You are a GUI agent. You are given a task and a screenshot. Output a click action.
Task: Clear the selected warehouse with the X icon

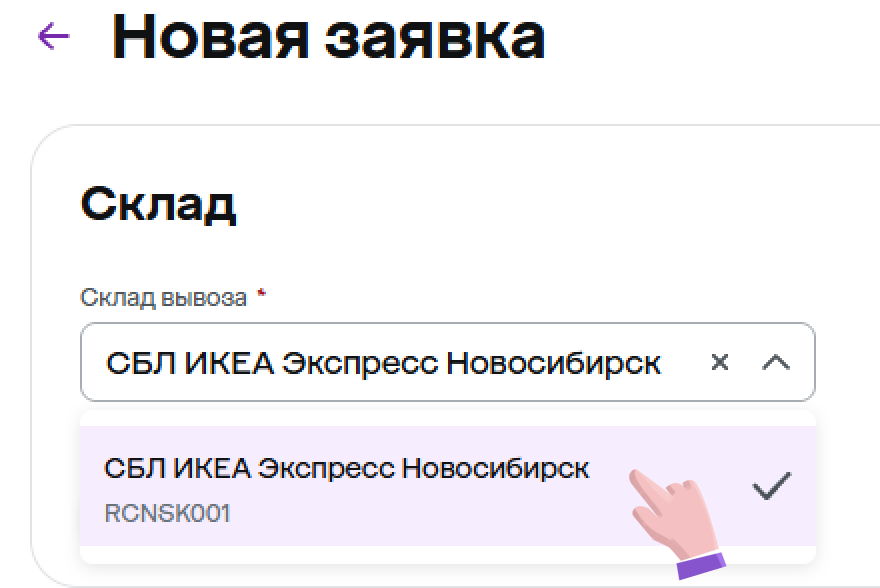coord(719,362)
